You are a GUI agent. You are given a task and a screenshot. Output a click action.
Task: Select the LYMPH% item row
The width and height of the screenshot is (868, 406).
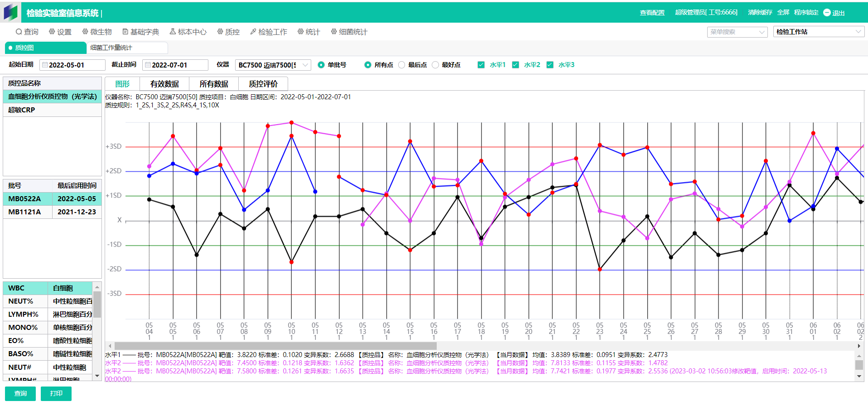(48, 314)
